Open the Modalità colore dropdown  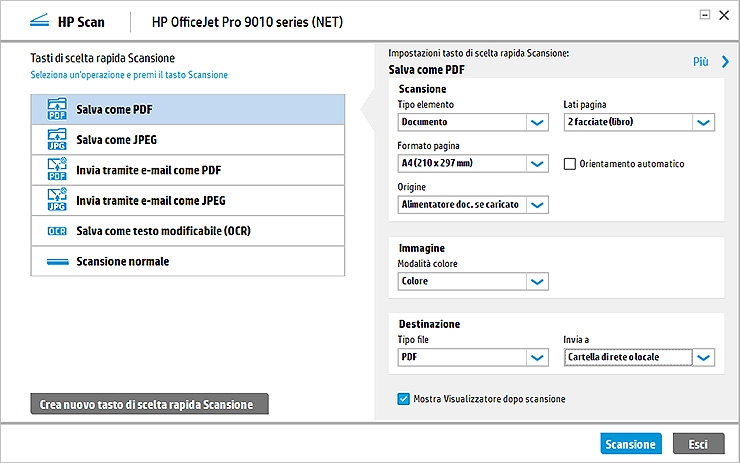[x=537, y=281]
